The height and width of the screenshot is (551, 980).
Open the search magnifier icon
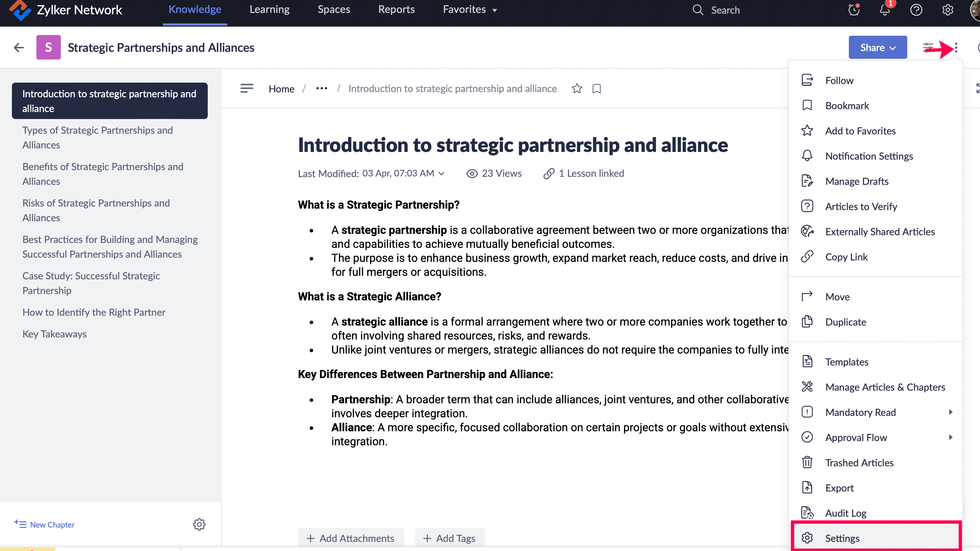[x=698, y=10]
